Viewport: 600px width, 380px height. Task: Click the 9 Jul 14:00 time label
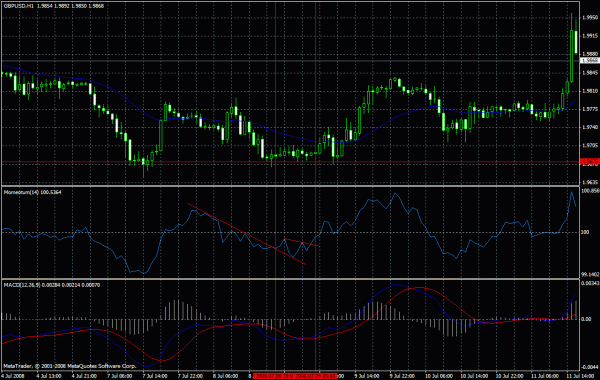pos(367,376)
